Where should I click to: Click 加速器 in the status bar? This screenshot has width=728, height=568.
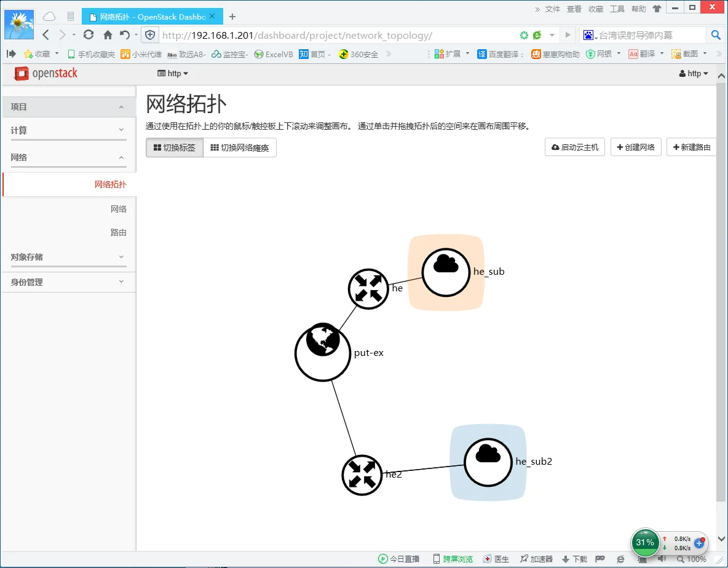tap(536, 559)
